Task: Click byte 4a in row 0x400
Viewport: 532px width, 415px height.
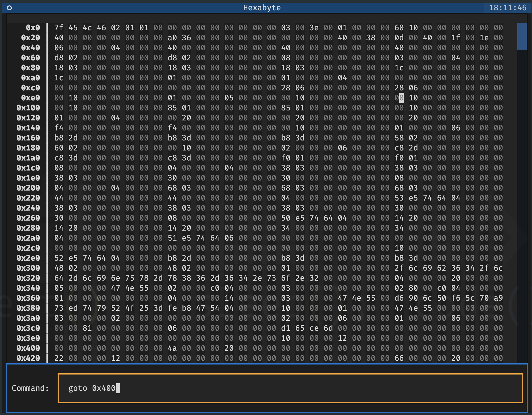Action: (x=172, y=348)
